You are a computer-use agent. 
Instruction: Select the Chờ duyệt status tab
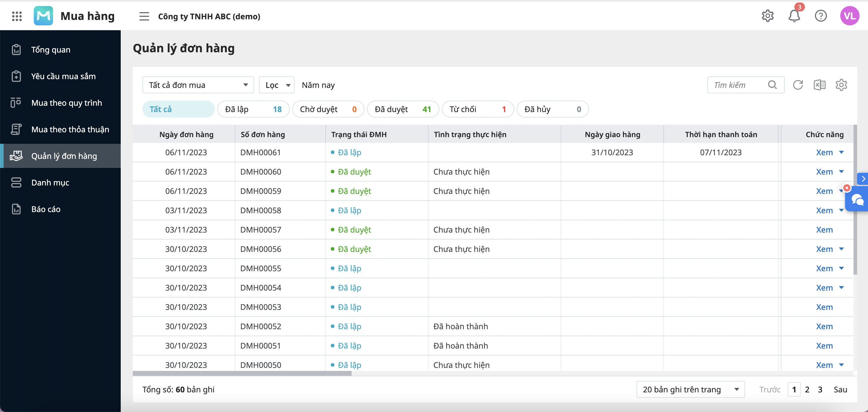tap(328, 109)
